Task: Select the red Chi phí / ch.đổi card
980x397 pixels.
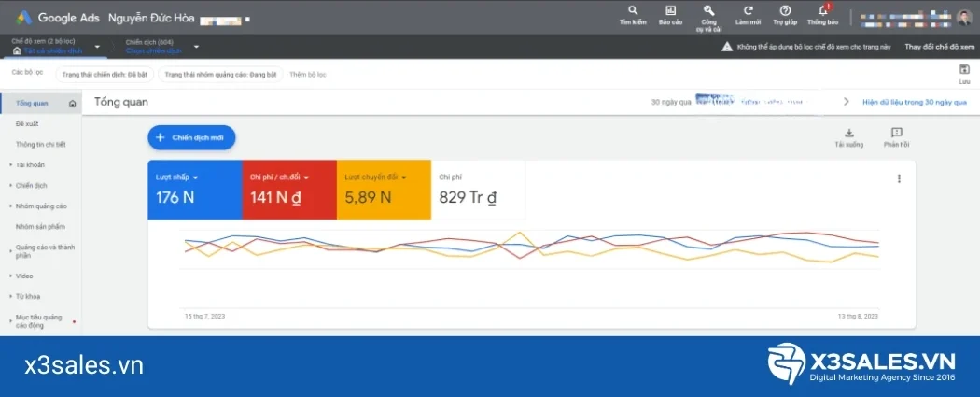Action: (289, 190)
